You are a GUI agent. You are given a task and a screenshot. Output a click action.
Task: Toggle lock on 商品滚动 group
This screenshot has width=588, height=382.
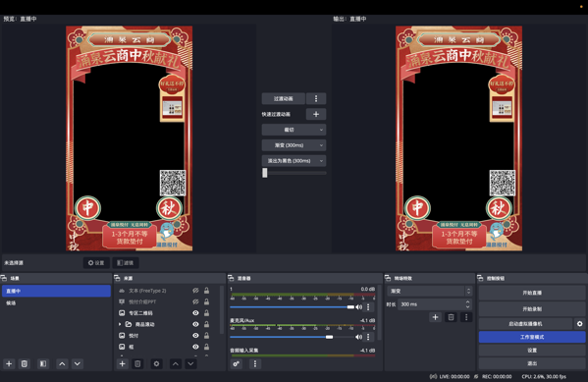206,324
